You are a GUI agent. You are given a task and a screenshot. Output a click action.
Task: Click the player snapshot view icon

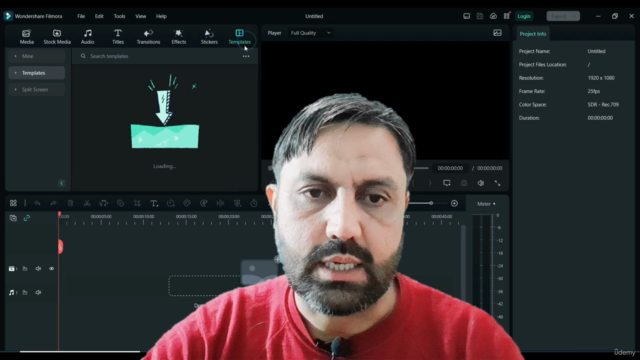(498, 33)
